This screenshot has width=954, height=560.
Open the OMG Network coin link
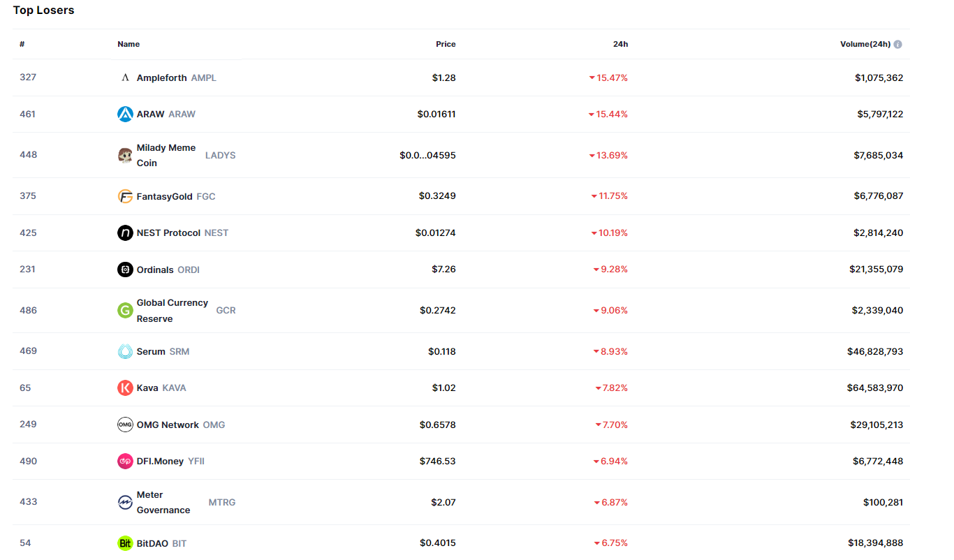click(168, 425)
